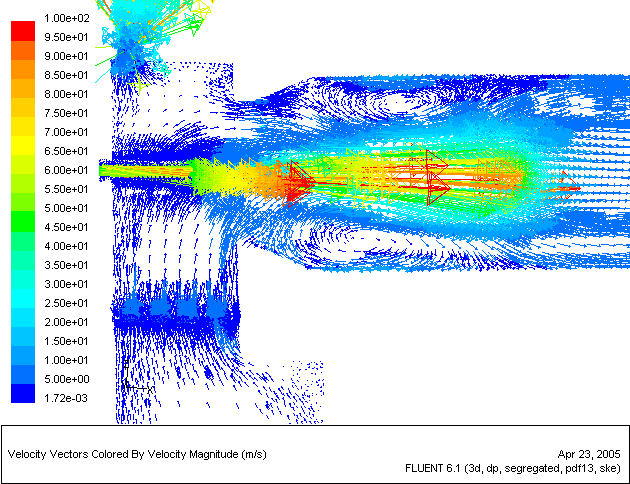Click the 8.00e+01 legend label
The image size is (630, 484).
coord(66,94)
